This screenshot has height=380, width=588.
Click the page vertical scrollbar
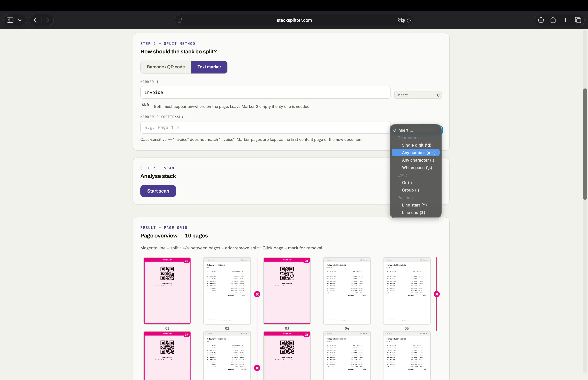(x=585, y=144)
